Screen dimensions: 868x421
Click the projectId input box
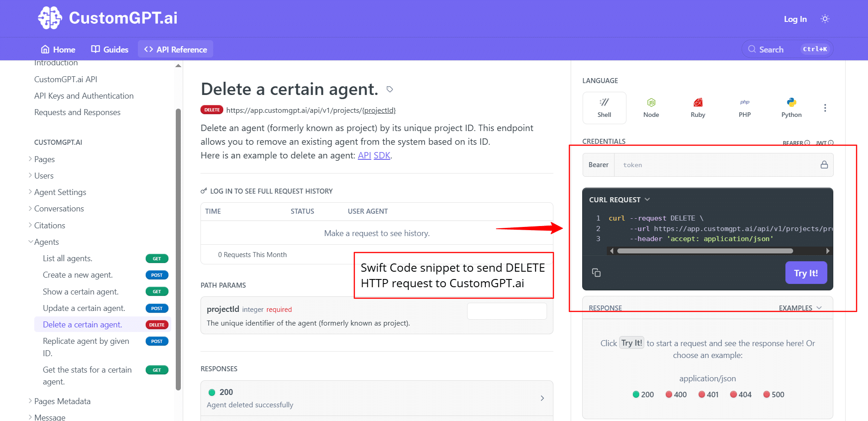(x=507, y=311)
